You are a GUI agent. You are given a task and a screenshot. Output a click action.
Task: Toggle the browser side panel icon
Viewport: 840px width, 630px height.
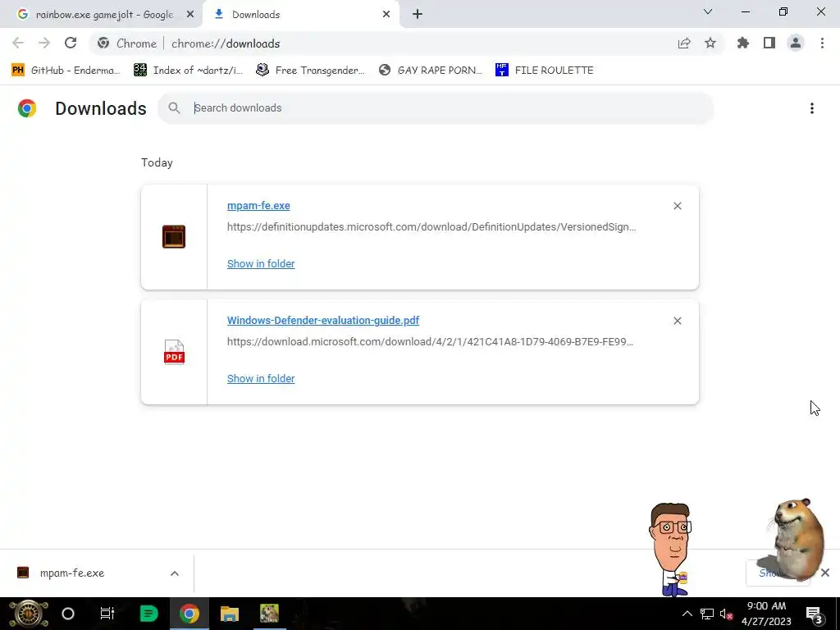click(769, 43)
